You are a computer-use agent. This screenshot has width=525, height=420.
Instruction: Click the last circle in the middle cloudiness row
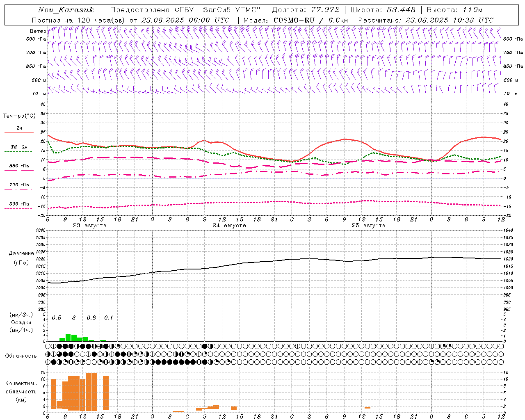(x=501, y=354)
